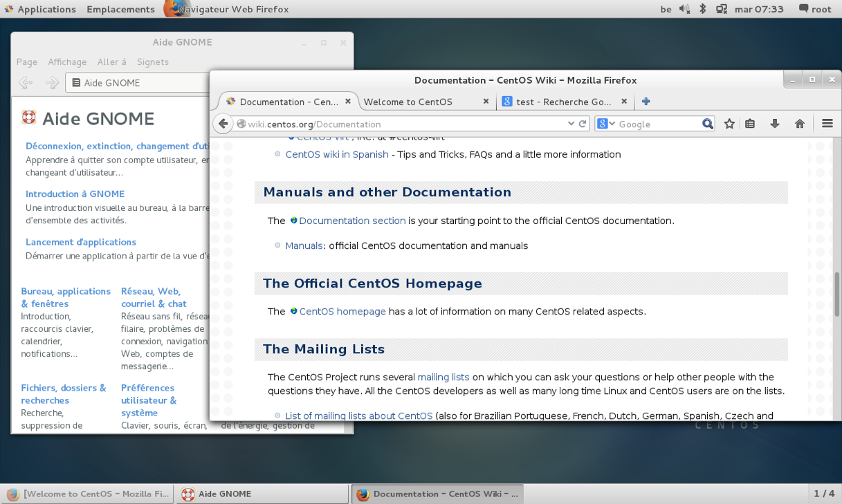Select Documentation - CentOS Wiki taskbar button
The width and height of the screenshot is (842, 504).
click(437, 494)
